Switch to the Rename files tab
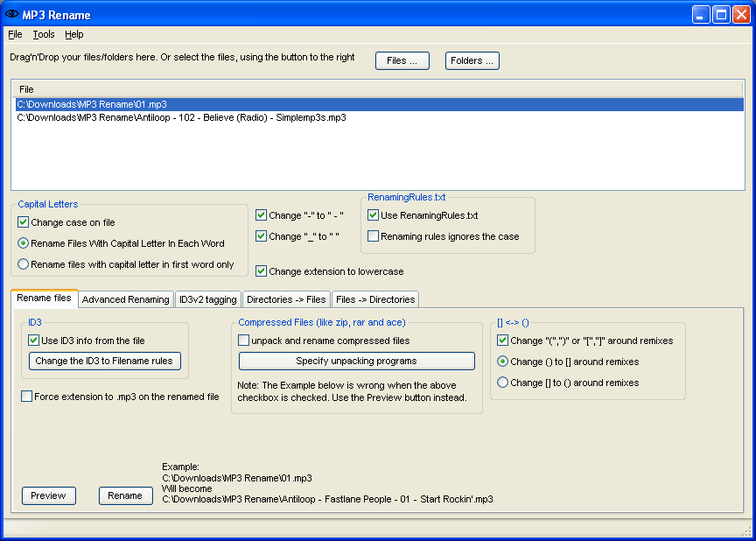This screenshot has height=541, width=756. coord(44,298)
